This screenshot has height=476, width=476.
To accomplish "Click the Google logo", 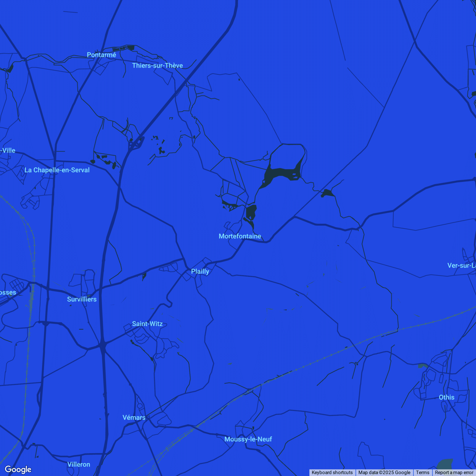I will (18, 469).
